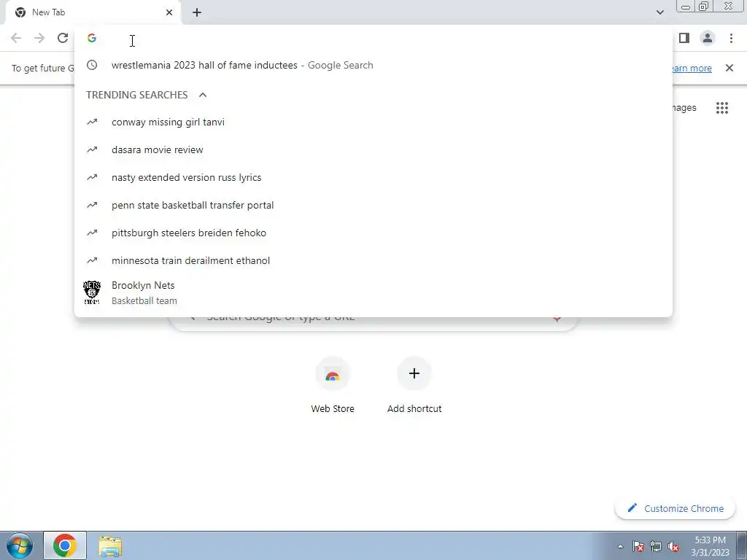Reload the page with the refresh icon
The width and height of the screenshot is (747, 560).
point(63,38)
